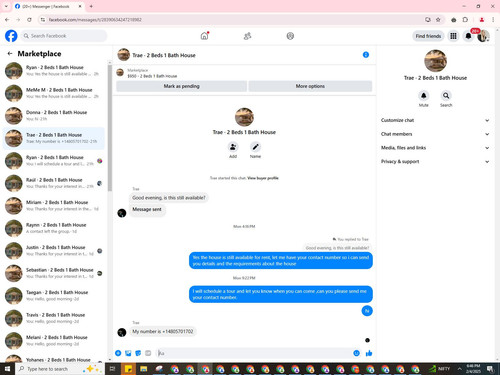Open new browser tab

pos(91,6)
